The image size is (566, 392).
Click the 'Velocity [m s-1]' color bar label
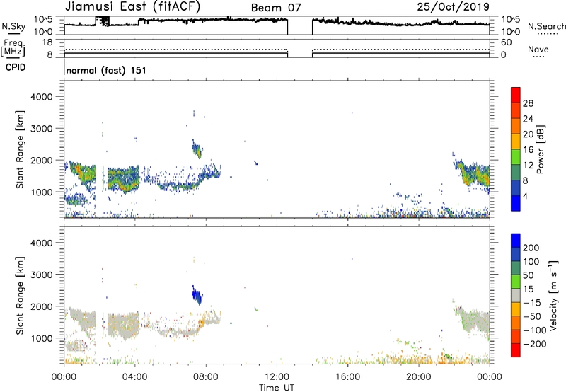pyautogui.click(x=553, y=295)
